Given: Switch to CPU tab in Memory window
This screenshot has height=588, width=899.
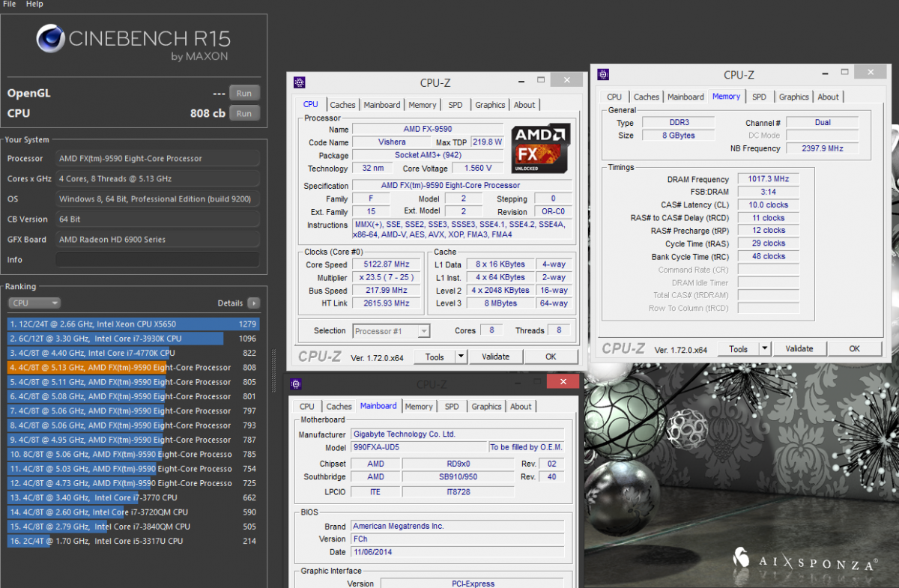Looking at the screenshot, I should 614,97.
